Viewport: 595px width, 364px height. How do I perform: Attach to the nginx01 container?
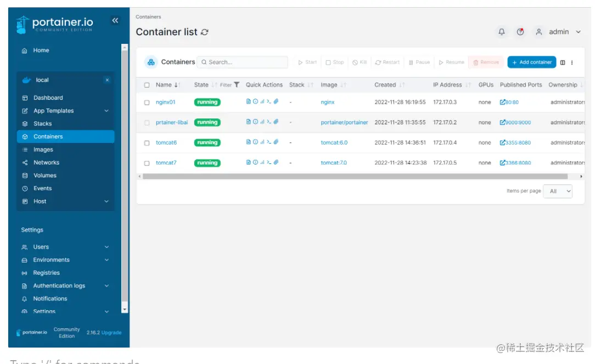276,101
